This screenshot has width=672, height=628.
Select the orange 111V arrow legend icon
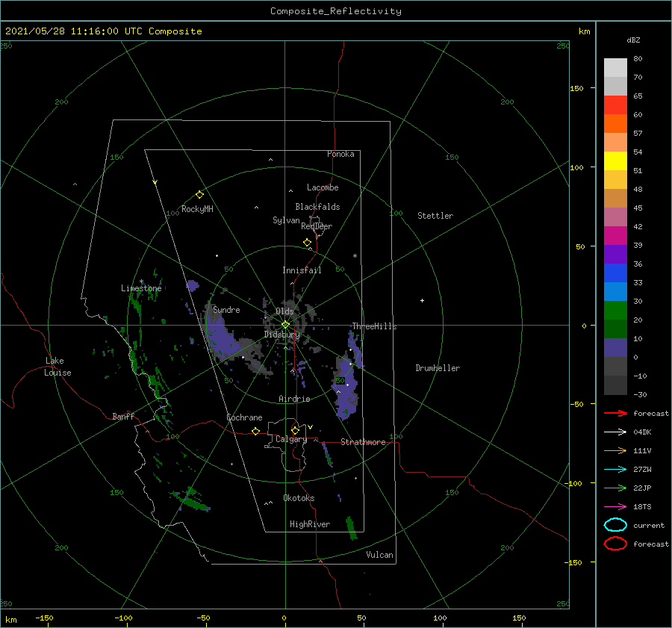pyautogui.click(x=615, y=450)
